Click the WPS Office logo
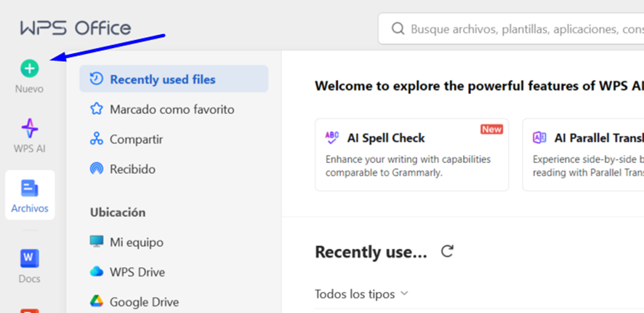This screenshot has height=313, width=644. tap(76, 28)
